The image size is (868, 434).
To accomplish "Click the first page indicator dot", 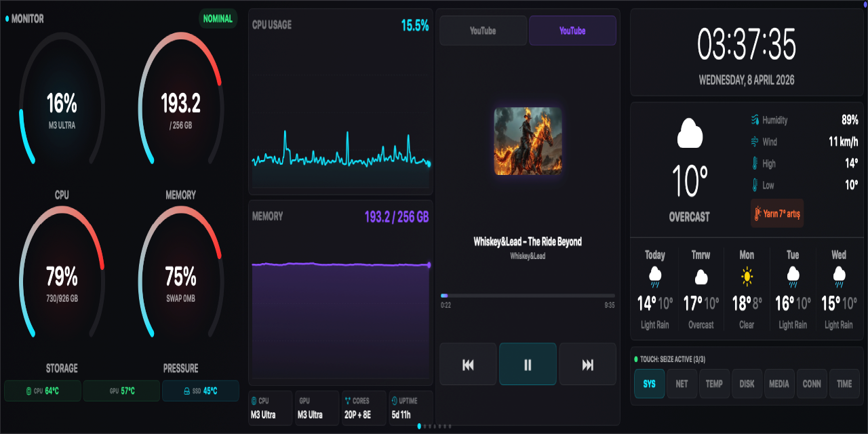I will (419, 426).
